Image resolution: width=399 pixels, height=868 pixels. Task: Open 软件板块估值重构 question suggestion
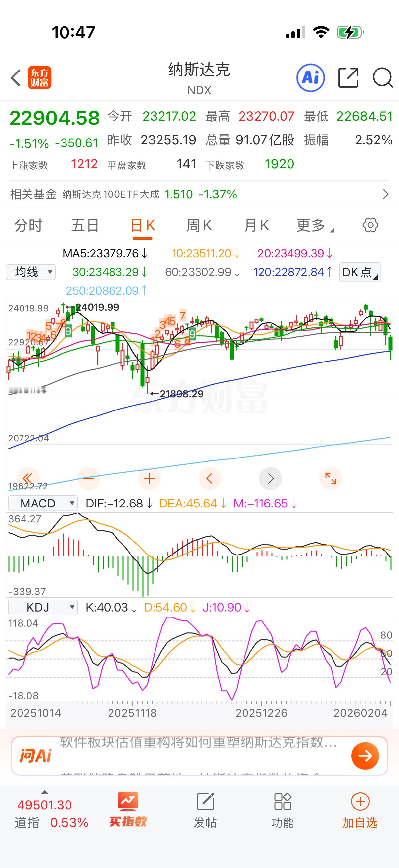click(x=199, y=742)
